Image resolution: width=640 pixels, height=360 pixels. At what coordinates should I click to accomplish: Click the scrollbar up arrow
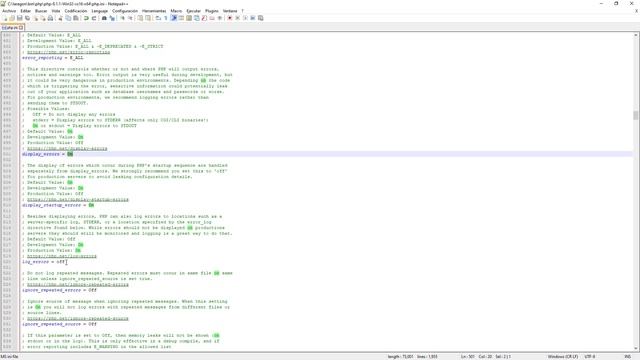click(x=636, y=36)
